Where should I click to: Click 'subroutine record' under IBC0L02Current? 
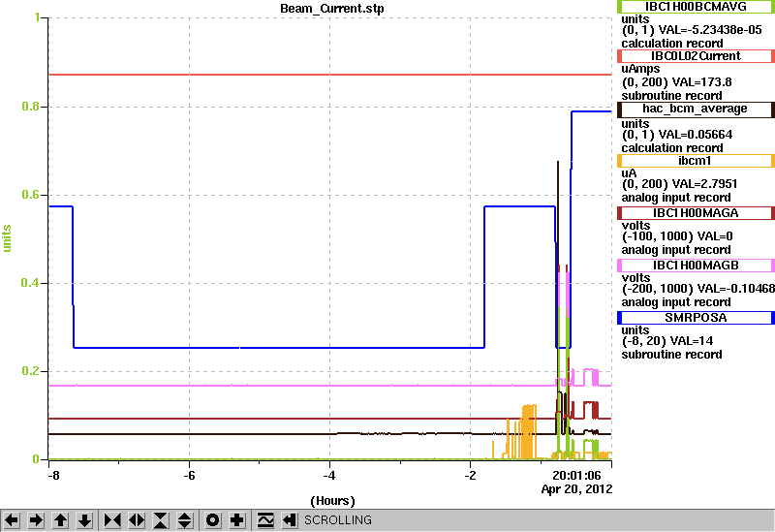pyautogui.click(x=671, y=95)
